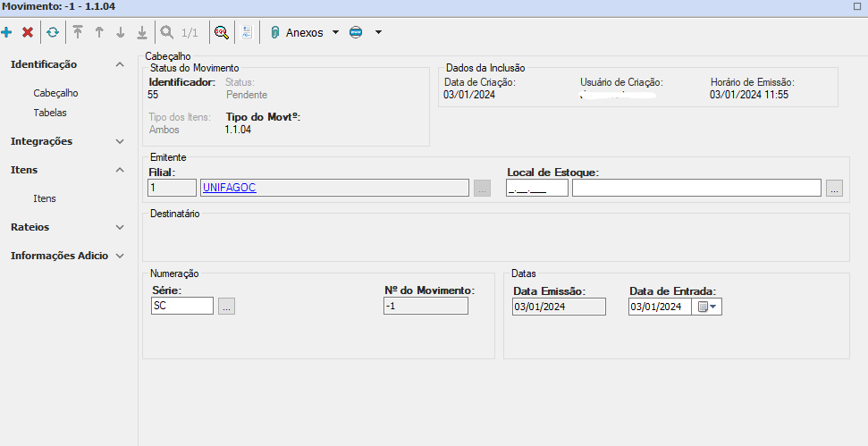Expand the Integrações section
868x446 pixels.
click(x=120, y=141)
